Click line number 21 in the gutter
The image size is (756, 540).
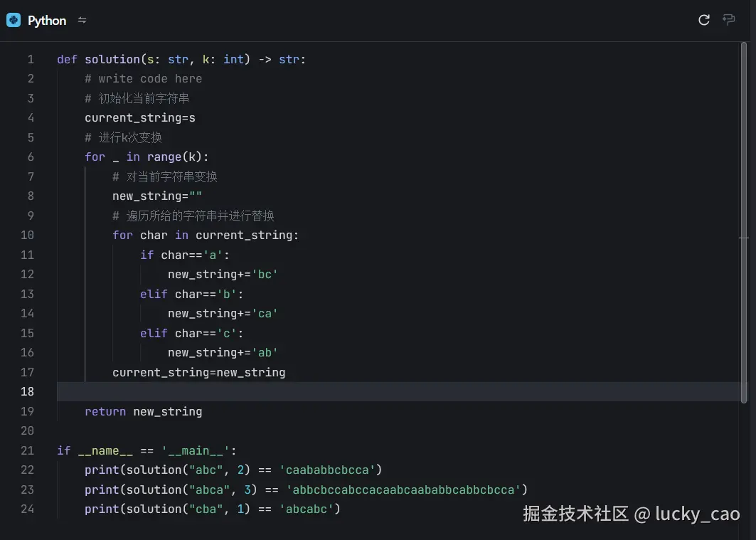pos(28,450)
